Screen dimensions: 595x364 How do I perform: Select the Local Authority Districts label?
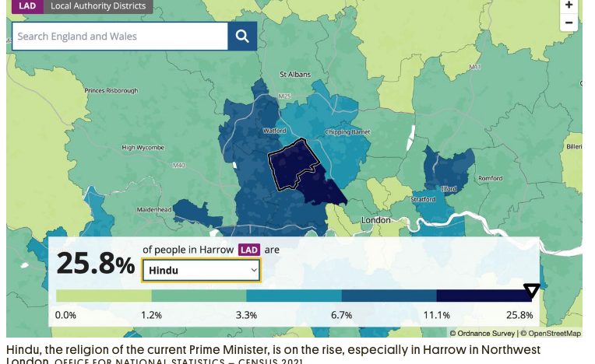point(98,6)
